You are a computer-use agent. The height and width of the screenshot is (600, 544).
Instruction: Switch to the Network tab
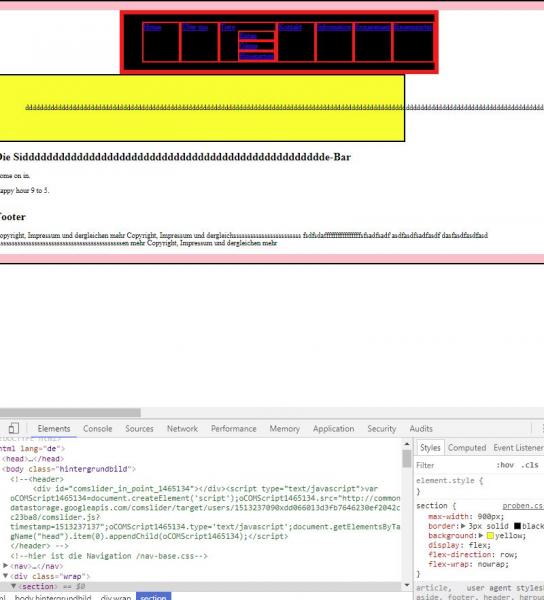pyautogui.click(x=182, y=429)
